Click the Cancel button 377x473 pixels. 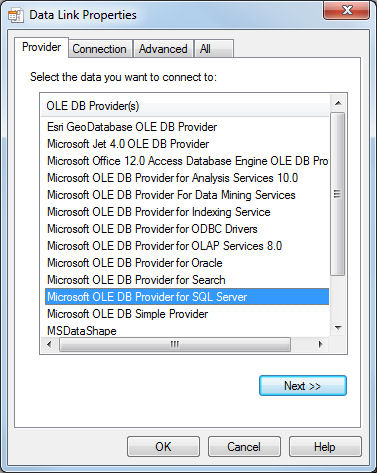coord(244,447)
